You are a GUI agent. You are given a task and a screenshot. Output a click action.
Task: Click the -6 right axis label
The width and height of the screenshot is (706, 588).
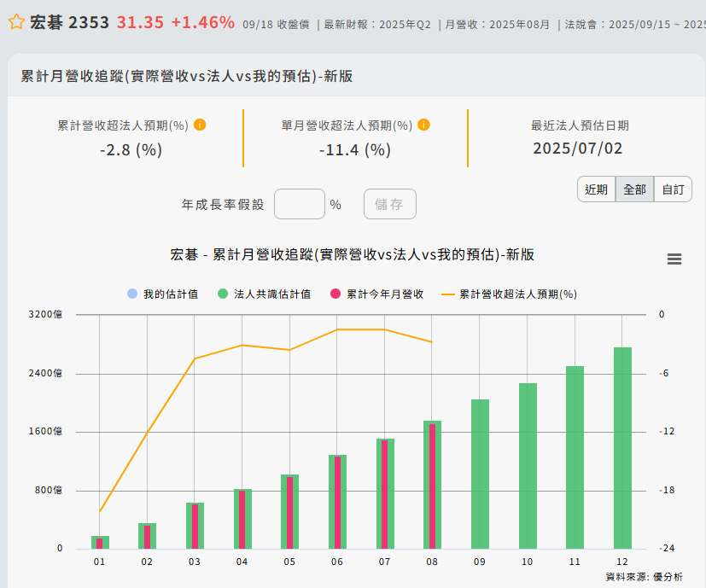pos(663,373)
